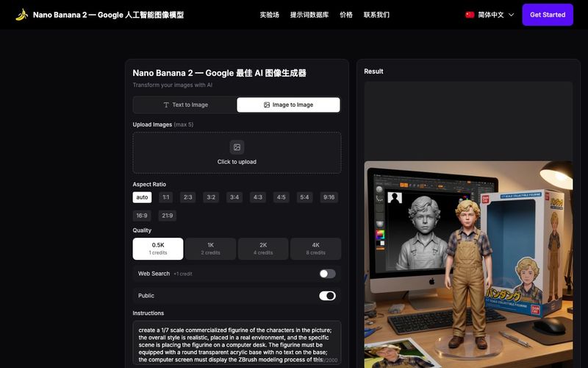Screen dimensions: 588x368
Task: Open the 联系我们 contact link
Action: point(376,15)
